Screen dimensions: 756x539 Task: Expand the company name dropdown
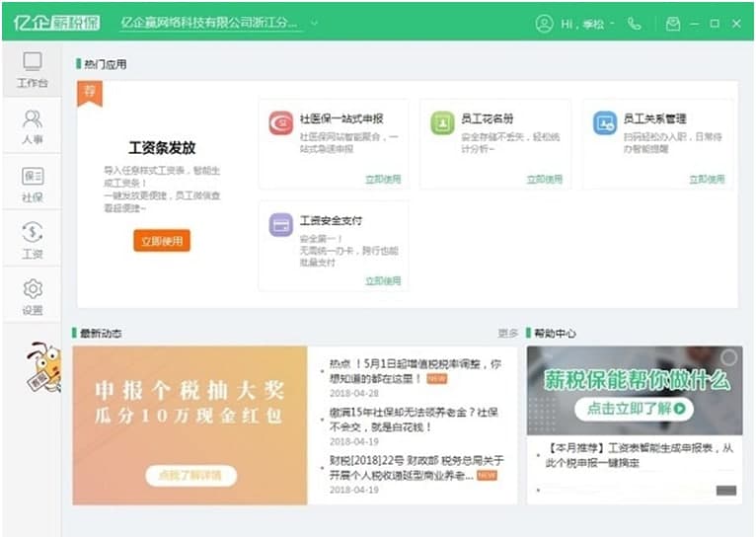pyautogui.click(x=314, y=23)
